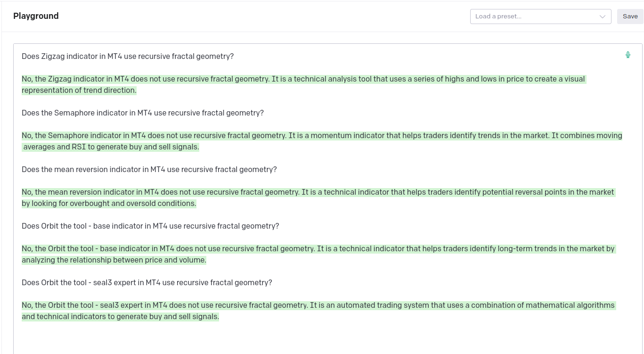Click 'representation of trend direction' answer line

79,91
